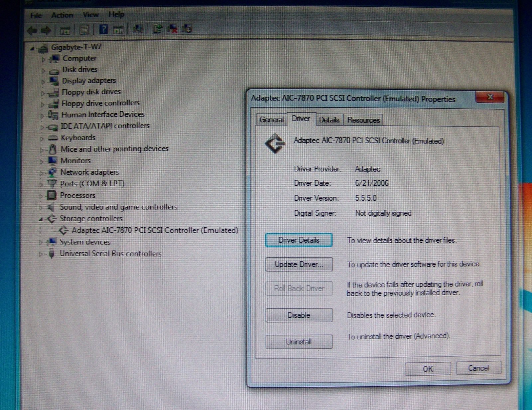Click the Scan for hardware changes icon

[x=138, y=29]
